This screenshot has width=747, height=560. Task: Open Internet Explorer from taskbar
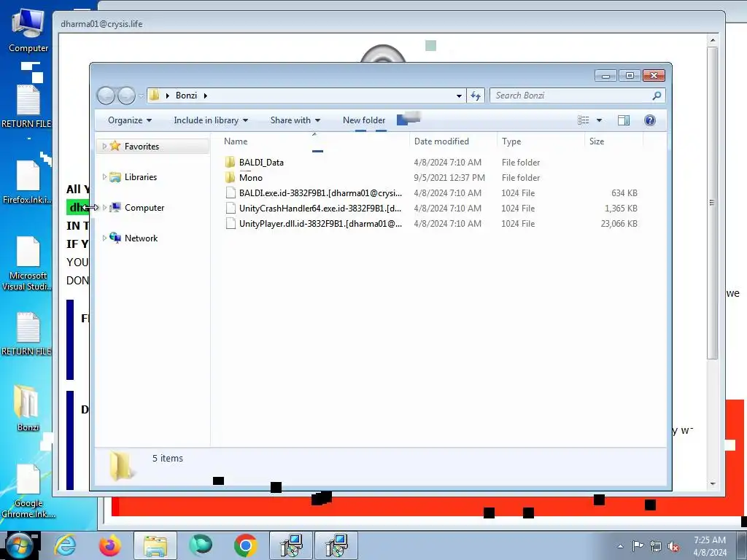(x=65, y=545)
